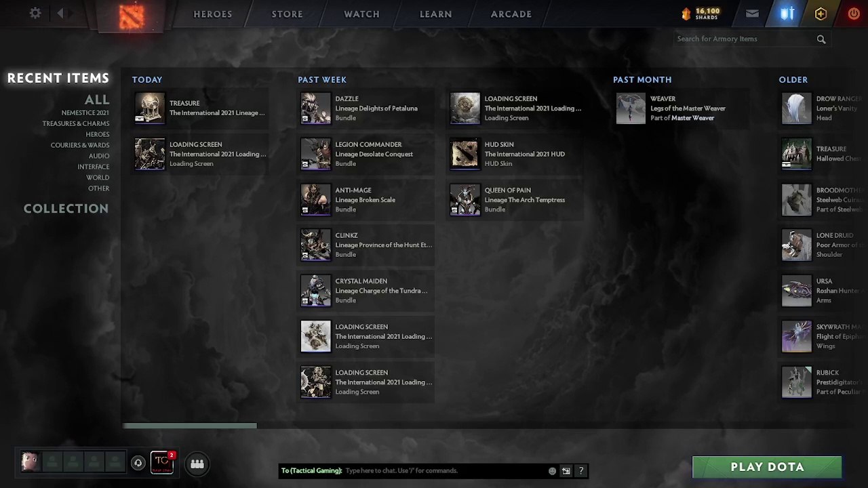This screenshot has width=868, height=488.
Task: Click the armory search magnifier icon
Action: tap(821, 39)
